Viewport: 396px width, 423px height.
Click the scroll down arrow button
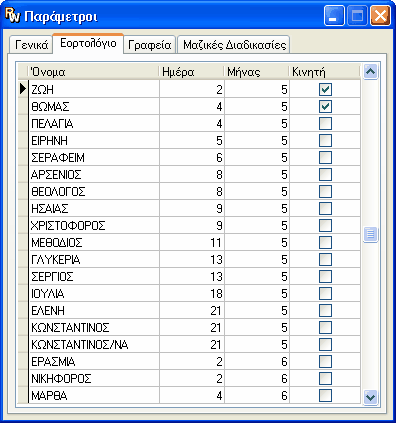371,397
